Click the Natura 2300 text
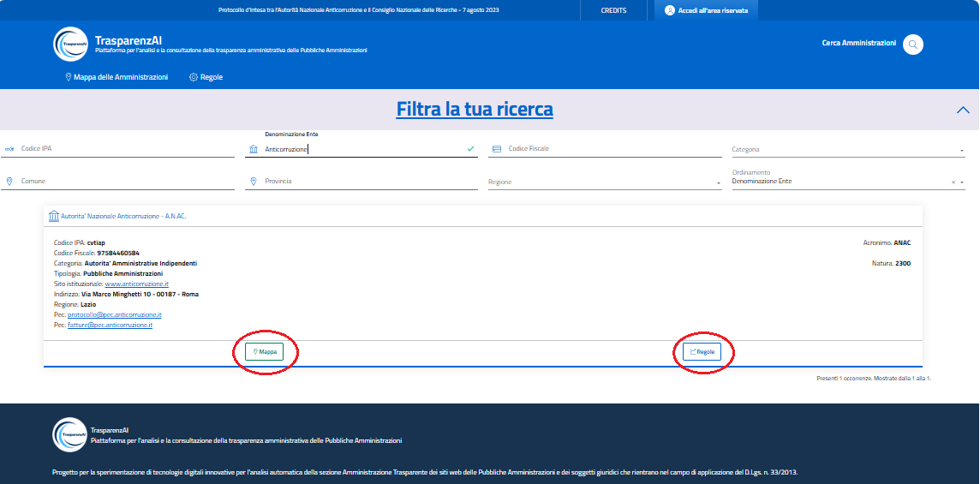Screen dimensions: 980x484 891,263
